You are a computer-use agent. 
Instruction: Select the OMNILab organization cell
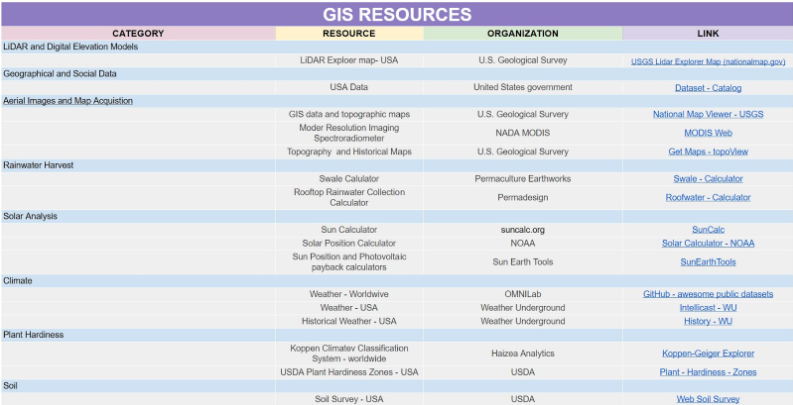(523, 294)
